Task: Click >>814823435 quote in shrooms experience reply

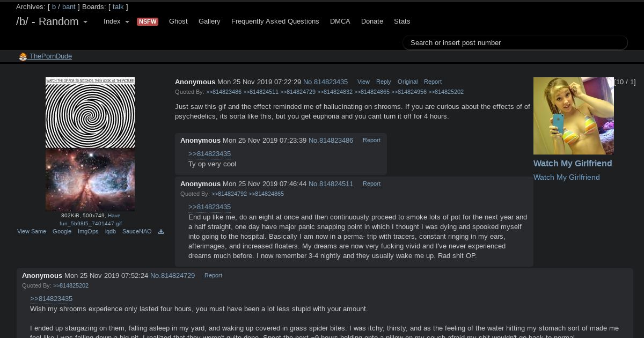Action: pos(51,299)
